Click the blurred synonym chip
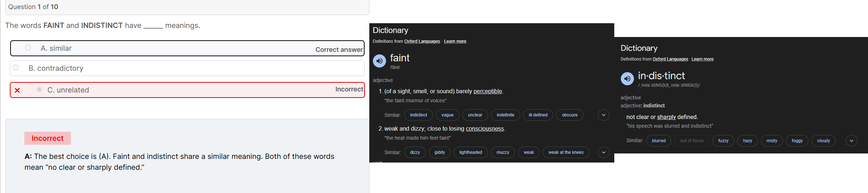 click(x=659, y=141)
